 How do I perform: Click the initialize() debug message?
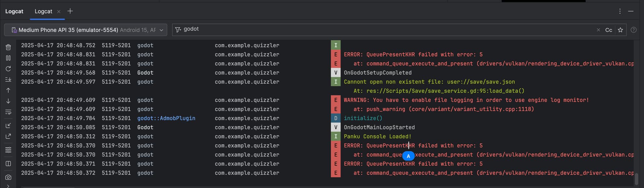tap(363, 118)
